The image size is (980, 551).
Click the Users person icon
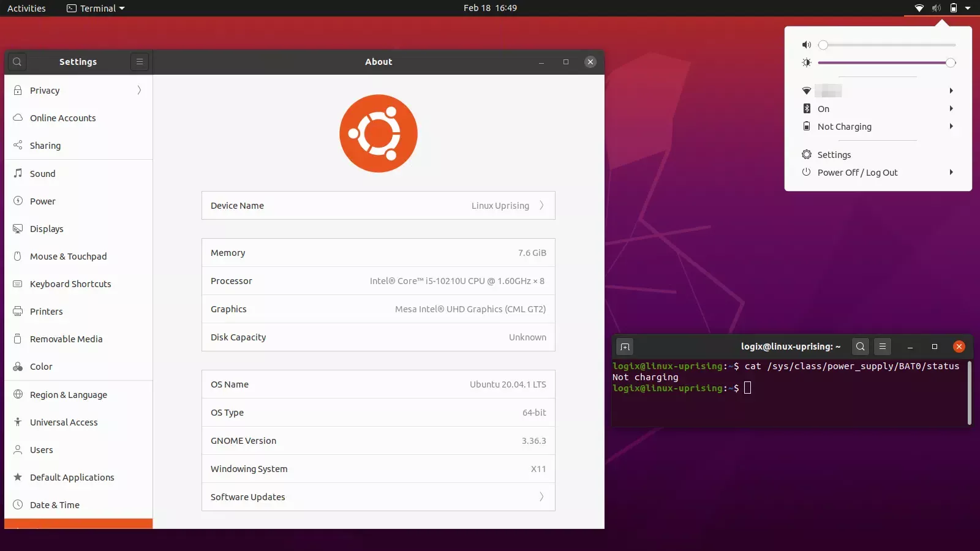pos(18,449)
